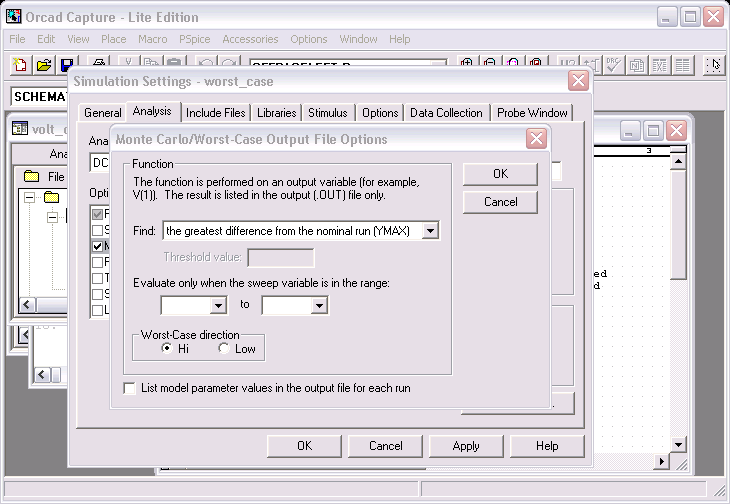
Task: Switch to the Libraries tab
Action: pos(277,113)
